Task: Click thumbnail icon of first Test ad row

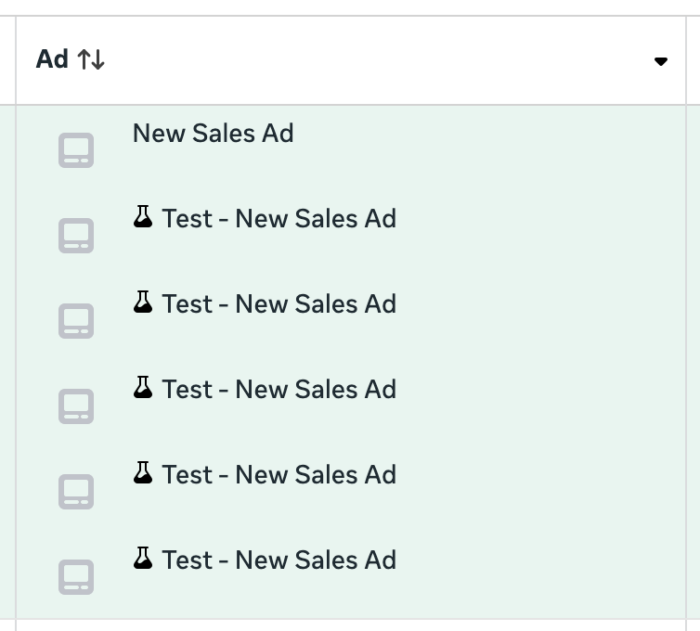Action: click(76, 236)
